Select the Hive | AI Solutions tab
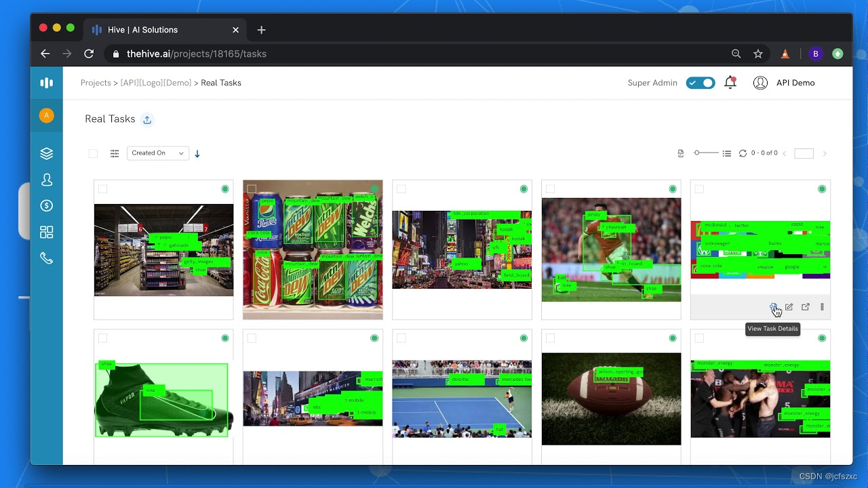This screenshot has height=488, width=868. click(166, 30)
